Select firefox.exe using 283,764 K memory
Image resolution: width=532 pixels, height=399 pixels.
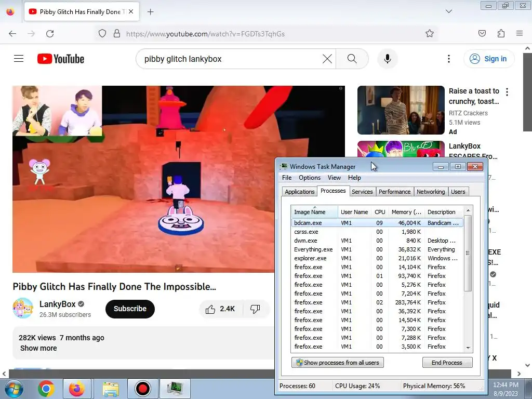tap(377, 302)
